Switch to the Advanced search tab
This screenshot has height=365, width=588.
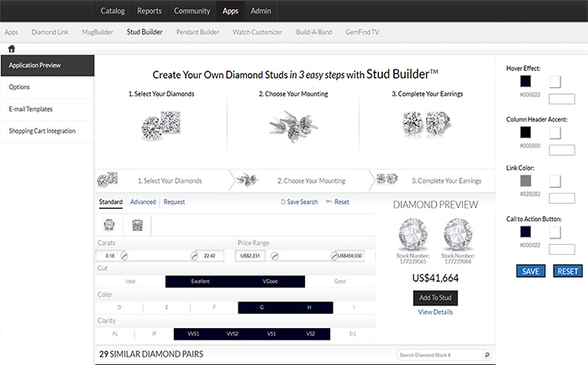143,202
